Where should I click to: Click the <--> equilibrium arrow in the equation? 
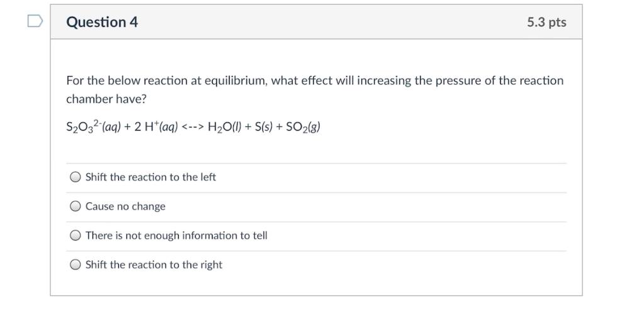[x=194, y=127]
